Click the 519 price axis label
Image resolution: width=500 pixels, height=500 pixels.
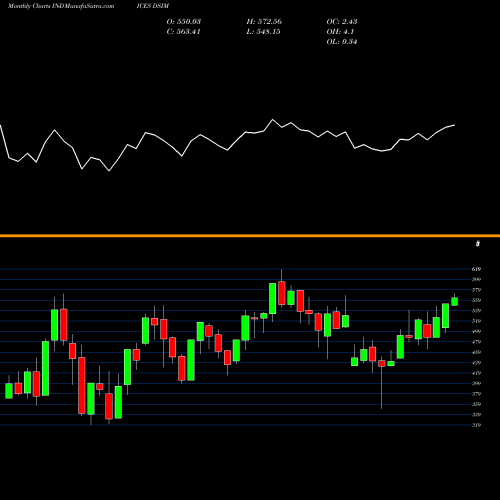pyautogui.click(x=476, y=321)
